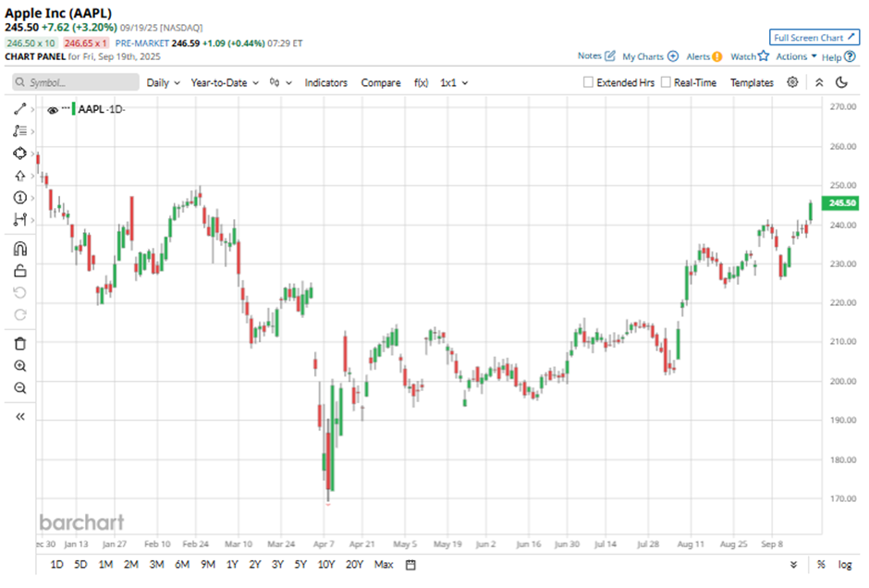Enable the Real-Time checkbox
Screen dimensions: 869x588
point(667,82)
